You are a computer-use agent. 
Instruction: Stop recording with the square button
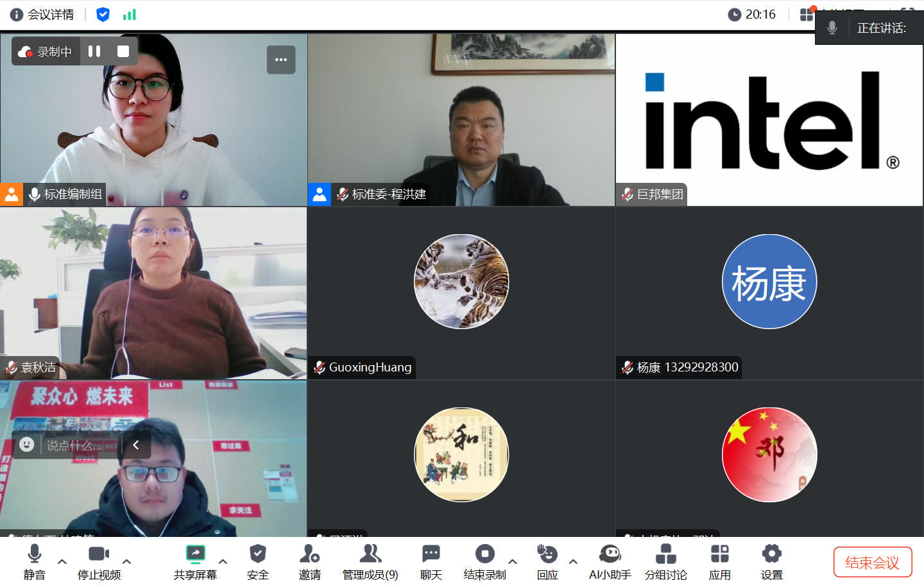(123, 51)
